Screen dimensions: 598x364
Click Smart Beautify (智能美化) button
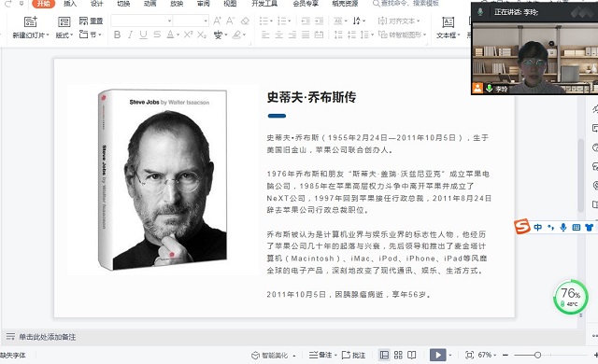(273, 355)
